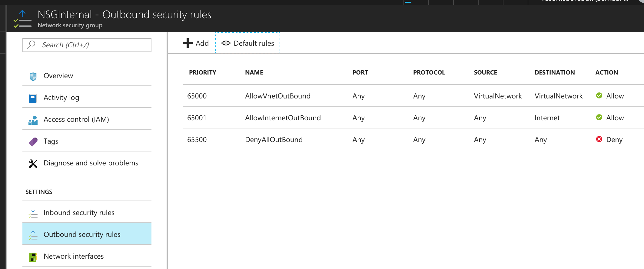Click the SOURCE column header
644x269 pixels.
[486, 72]
